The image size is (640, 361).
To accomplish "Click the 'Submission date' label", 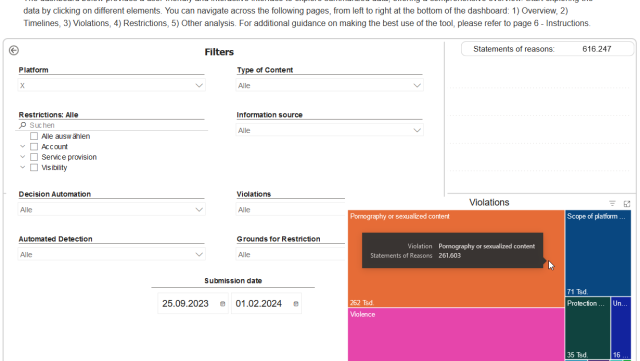I will coord(233,281).
